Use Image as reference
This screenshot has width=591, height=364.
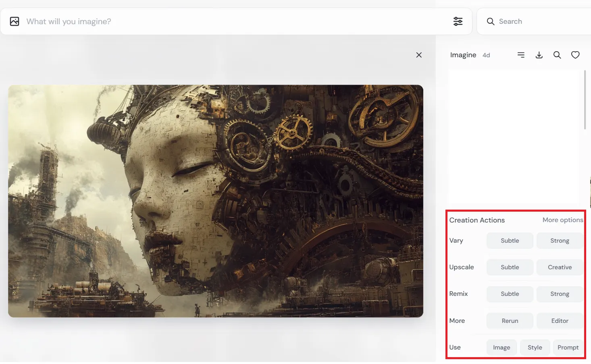(501, 347)
